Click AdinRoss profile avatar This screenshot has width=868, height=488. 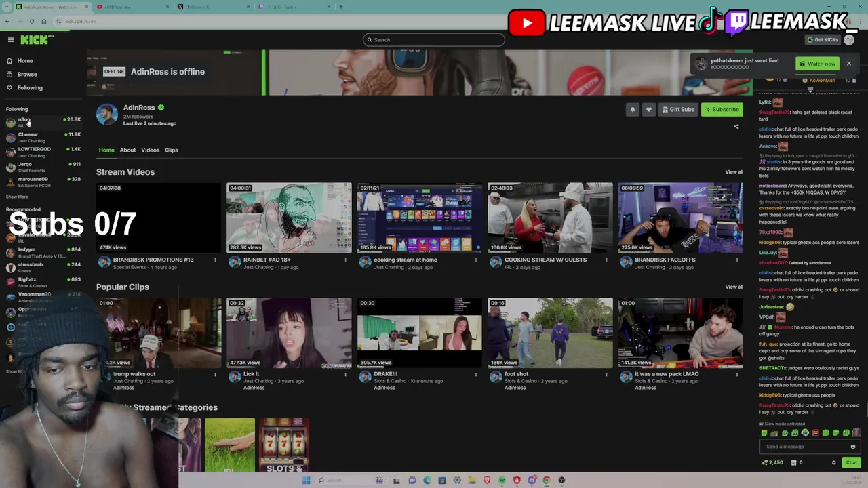(106, 115)
